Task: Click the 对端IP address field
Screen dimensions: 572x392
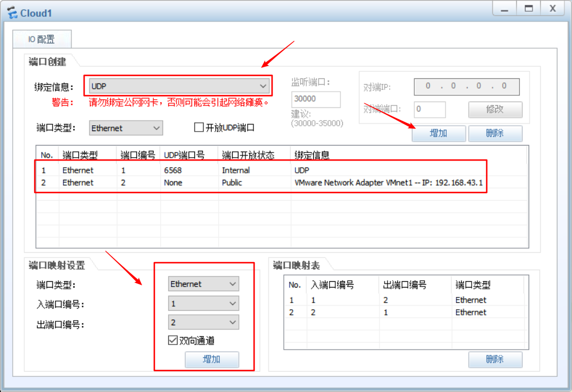Action: tap(466, 86)
